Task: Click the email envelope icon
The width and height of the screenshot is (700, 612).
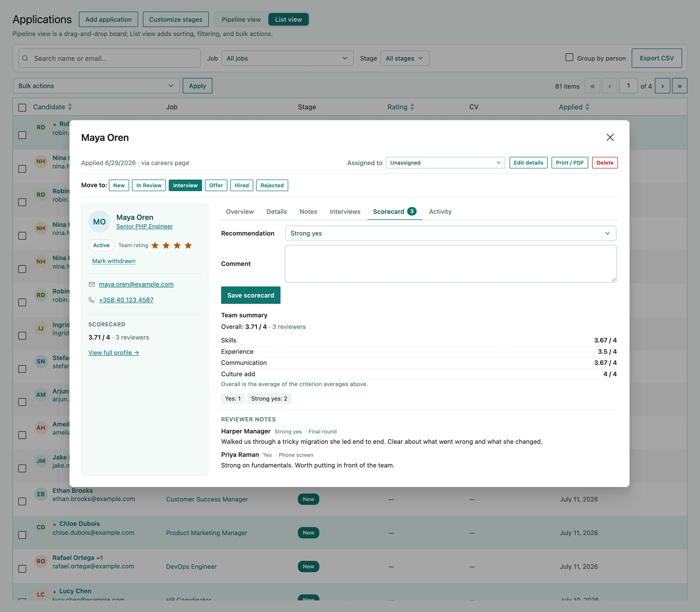Action: point(91,284)
